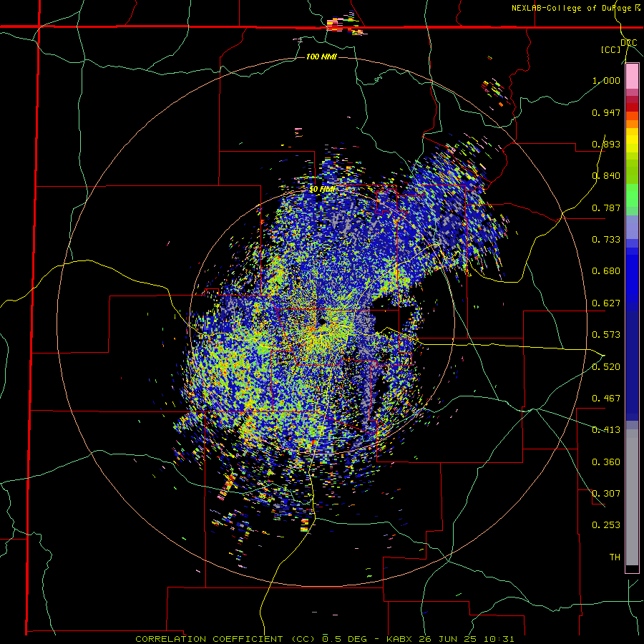Screen dimensions: 644x644
Task: Click the 0.520 legend value
Action: [x=606, y=366]
